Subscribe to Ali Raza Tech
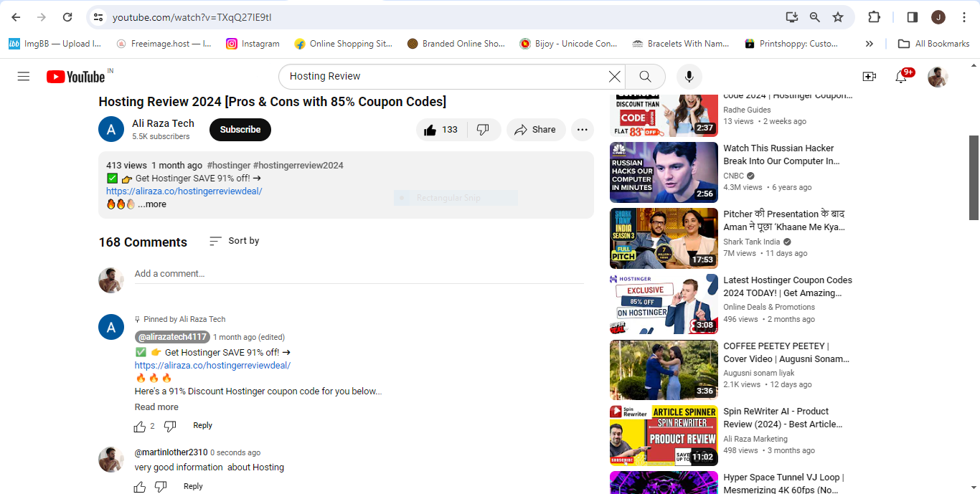The width and height of the screenshot is (980, 494). click(x=240, y=130)
